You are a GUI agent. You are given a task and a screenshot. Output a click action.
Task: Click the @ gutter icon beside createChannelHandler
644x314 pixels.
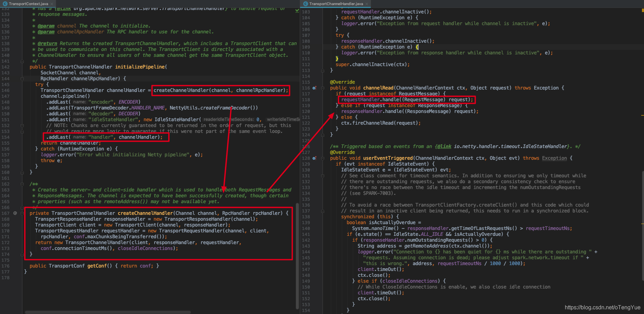pyautogui.click(x=15, y=213)
